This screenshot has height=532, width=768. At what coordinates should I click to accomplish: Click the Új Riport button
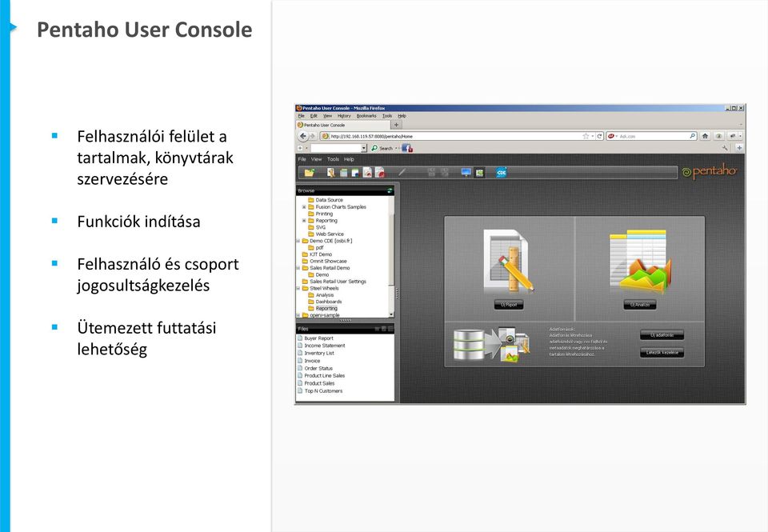click(x=509, y=305)
